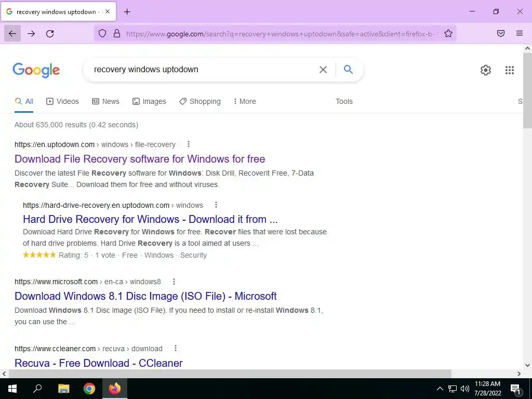Open network status tray icon
This screenshot has height=399, width=532.
(x=453, y=389)
